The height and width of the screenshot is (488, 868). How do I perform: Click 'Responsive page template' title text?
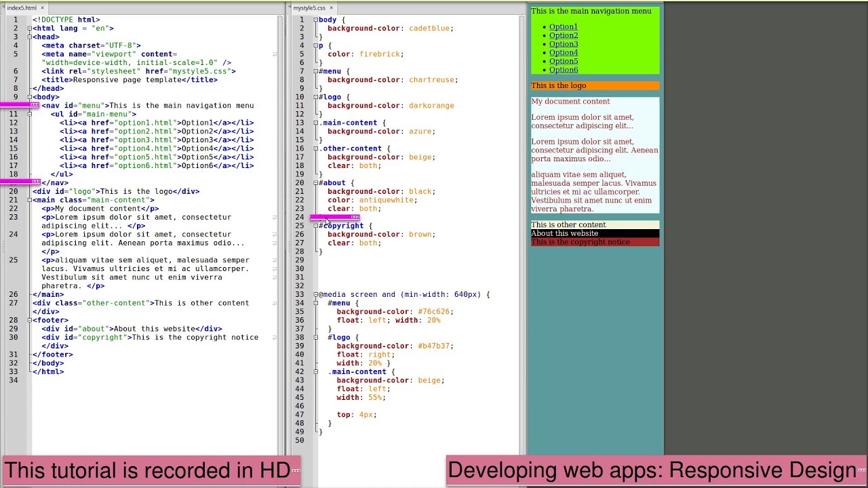(x=127, y=80)
